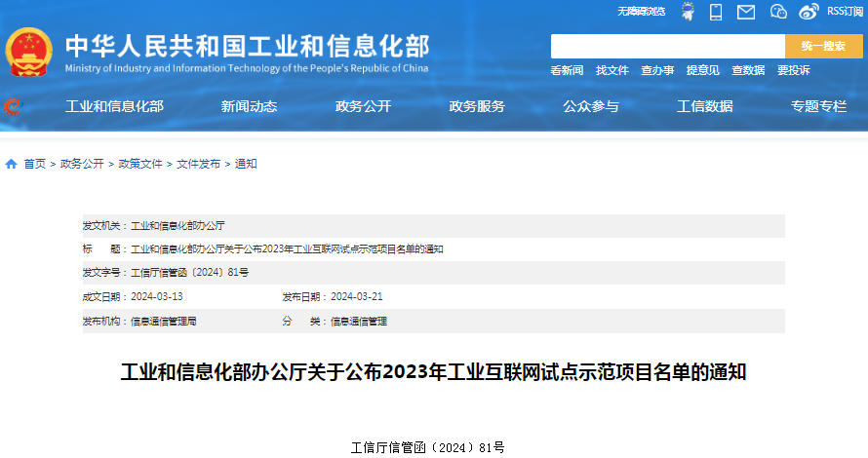Image resolution: width=868 pixels, height=458 pixels.
Task: Open the Weibo icon
Action: pyautogui.click(x=809, y=12)
